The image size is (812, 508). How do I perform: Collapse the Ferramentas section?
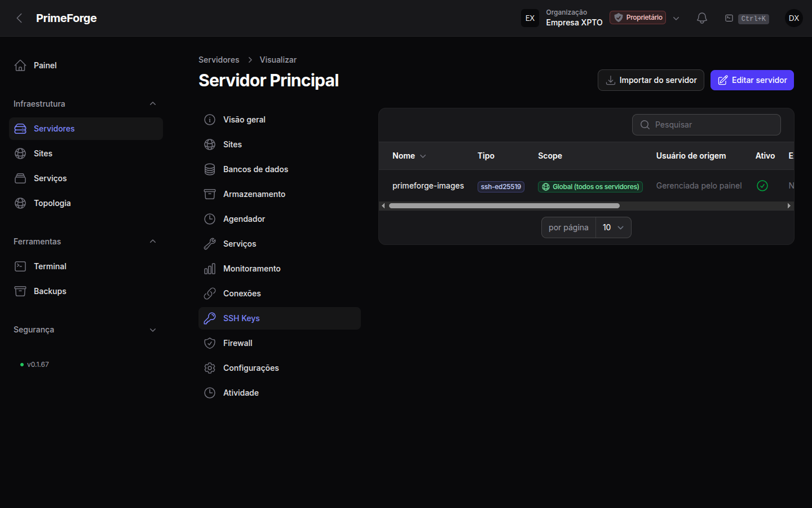153,242
